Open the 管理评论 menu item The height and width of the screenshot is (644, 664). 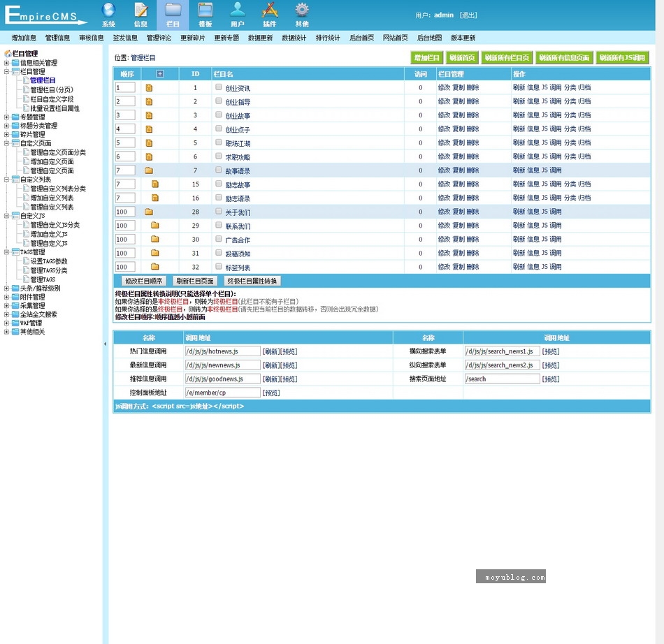pos(159,38)
